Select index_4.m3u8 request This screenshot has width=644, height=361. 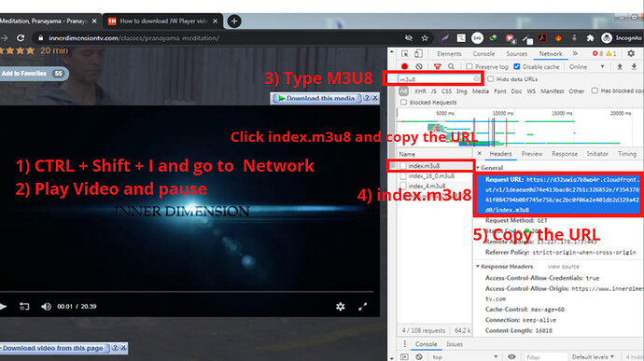[x=427, y=186]
